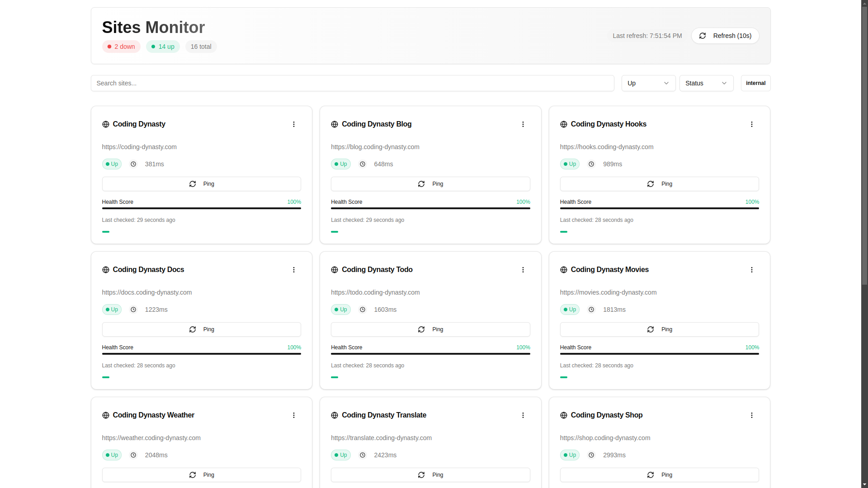
Task: Click the Health Score progress bar on Coding Dynasty Docs
Action: 202,353
